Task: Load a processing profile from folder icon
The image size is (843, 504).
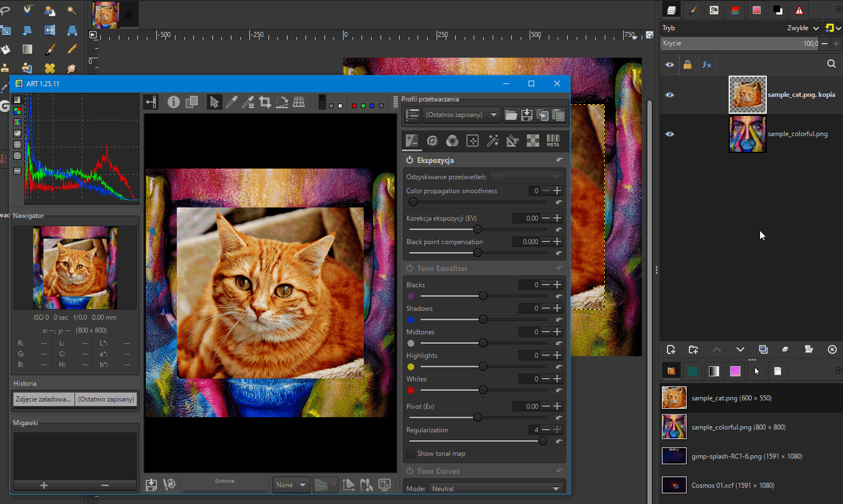Action: click(511, 115)
